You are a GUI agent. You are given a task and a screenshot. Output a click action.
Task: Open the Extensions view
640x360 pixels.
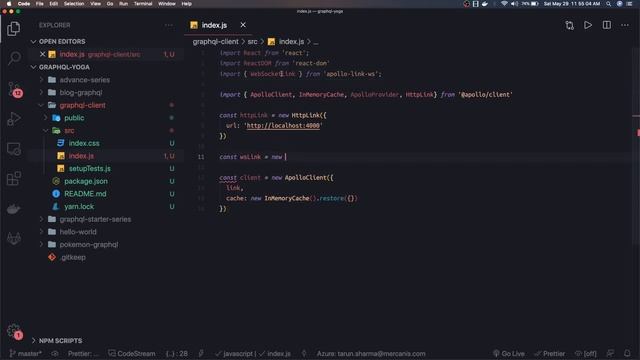(x=14, y=178)
